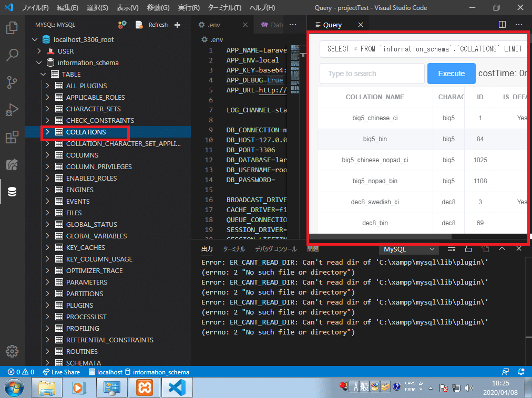Open Windows Explorer folder in taskbar
This screenshot has width=532, height=398.
click(46, 387)
